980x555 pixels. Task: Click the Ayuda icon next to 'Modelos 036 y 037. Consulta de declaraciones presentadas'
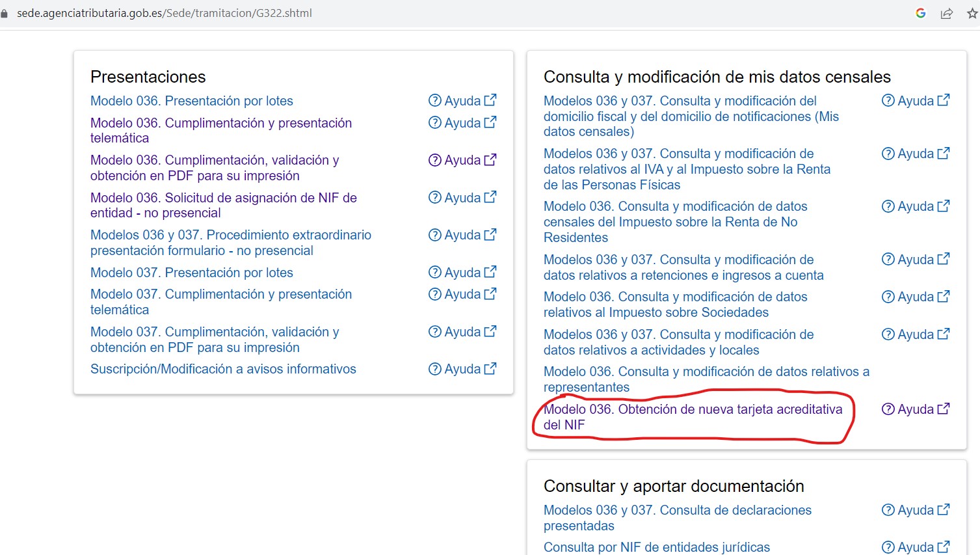click(887, 509)
